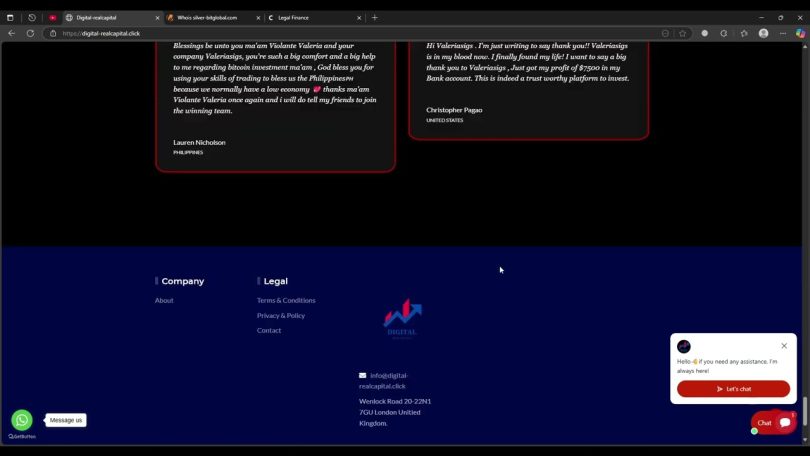
Task: Open the About link under Company
Action: coord(164,300)
